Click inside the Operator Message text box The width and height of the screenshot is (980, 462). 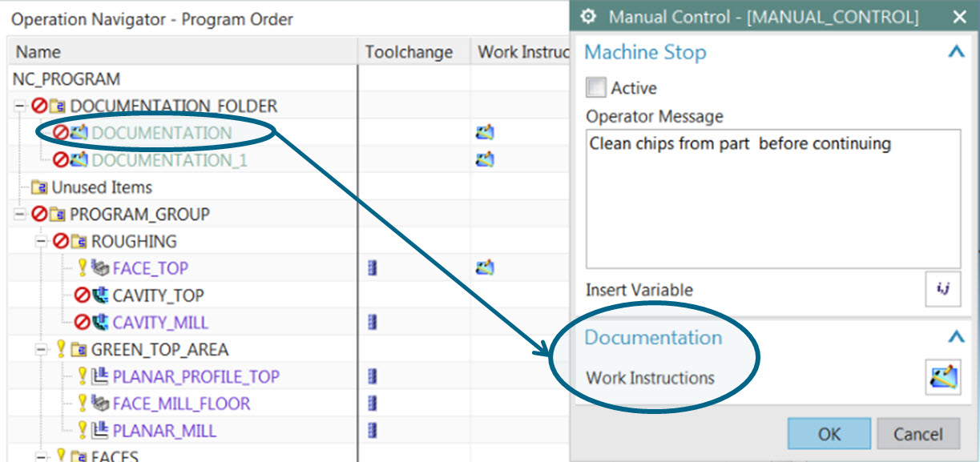(x=773, y=199)
